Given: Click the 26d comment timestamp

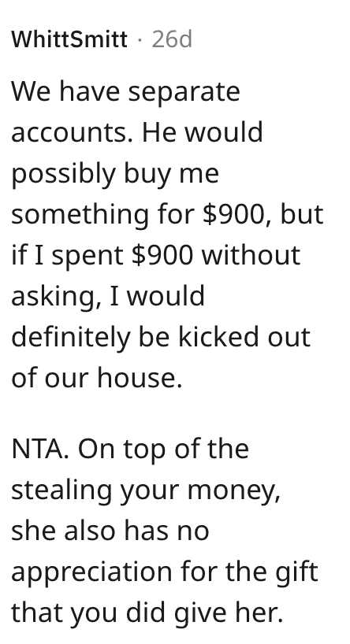Looking at the screenshot, I should [172, 40].
